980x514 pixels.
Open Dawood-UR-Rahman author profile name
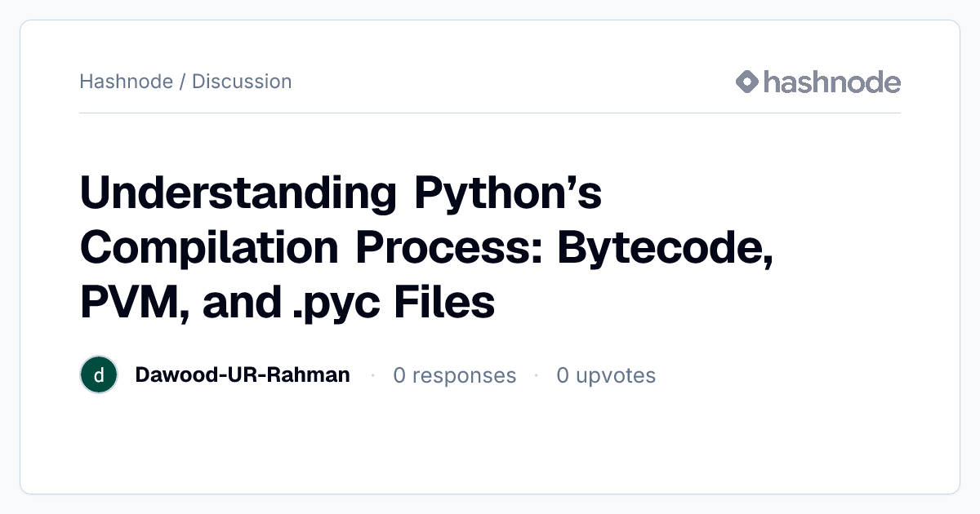243,375
